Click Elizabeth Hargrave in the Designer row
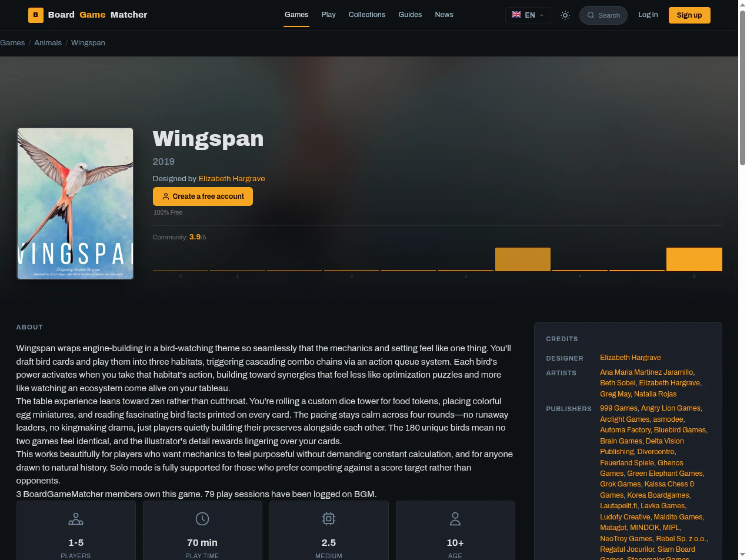 631,358
